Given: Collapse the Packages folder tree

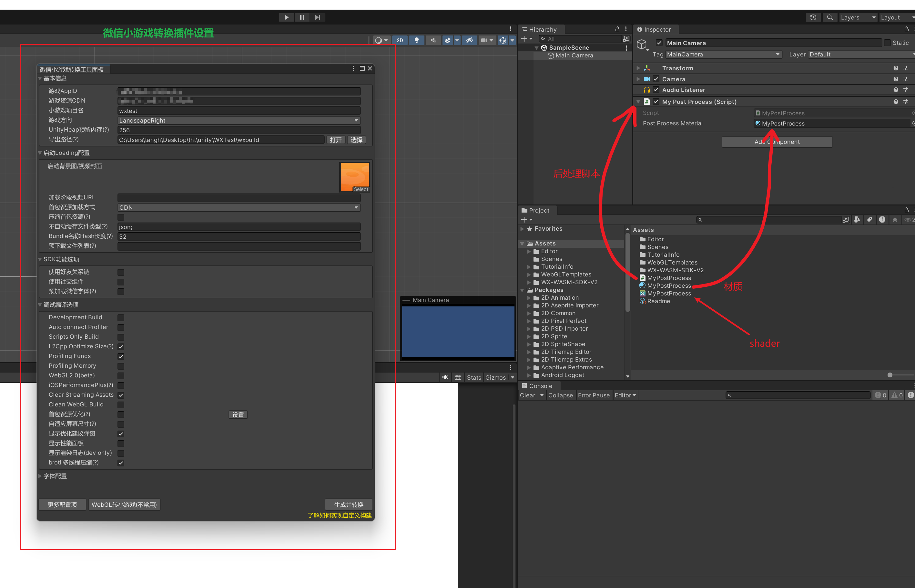Looking at the screenshot, I should (522, 291).
